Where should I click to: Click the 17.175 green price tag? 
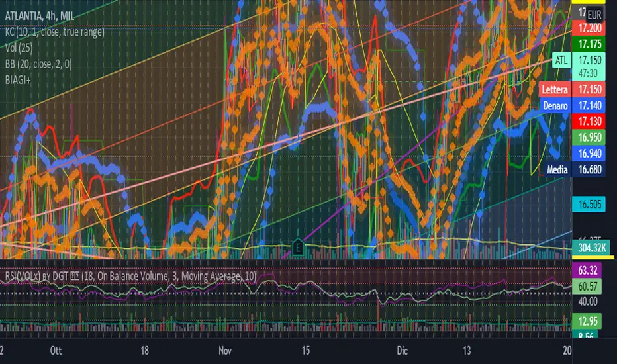coord(589,44)
